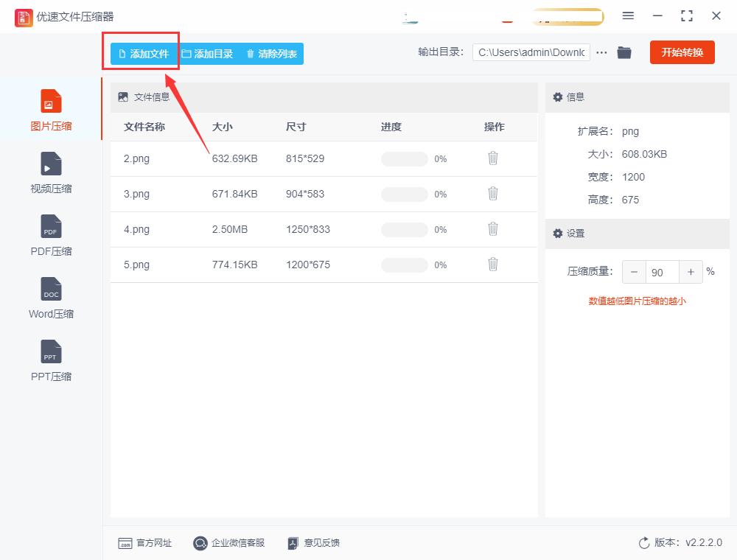Screen dimensions: 737x560
Task: Select the Word压缩 sidebar icon
Action: (x=50, y=298)
